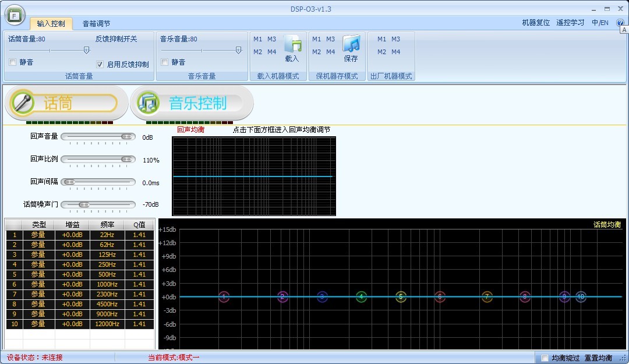Disable the 启用反馈抑制 feedback suppression checkbox
The width and height of the screenshot is (629, 364).
tap(100, 64)
